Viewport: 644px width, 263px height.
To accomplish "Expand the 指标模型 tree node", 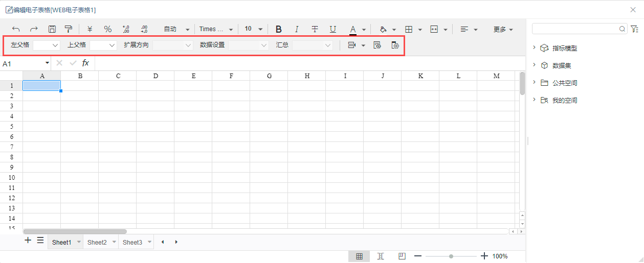I will click(534, 47).
